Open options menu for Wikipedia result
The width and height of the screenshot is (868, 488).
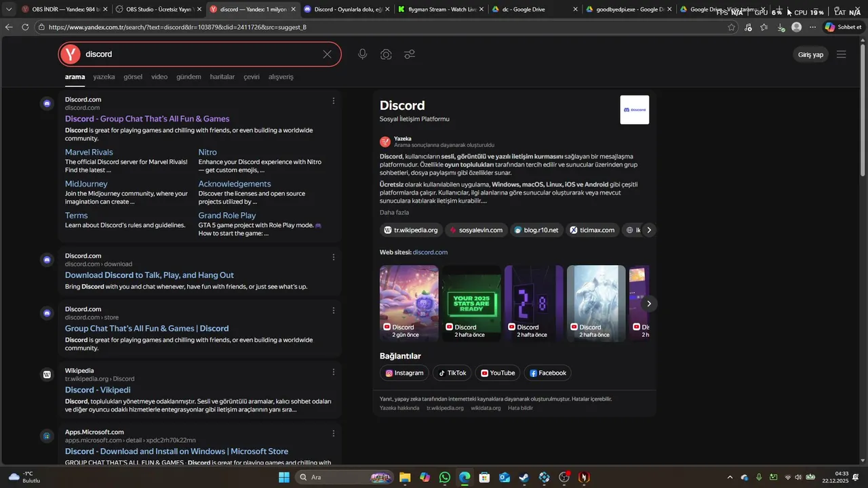pos(333,372)
